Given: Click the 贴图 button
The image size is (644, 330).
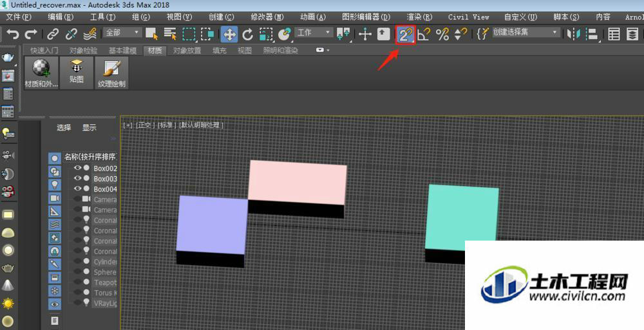Looking at the screenshot, I should 77,73.
